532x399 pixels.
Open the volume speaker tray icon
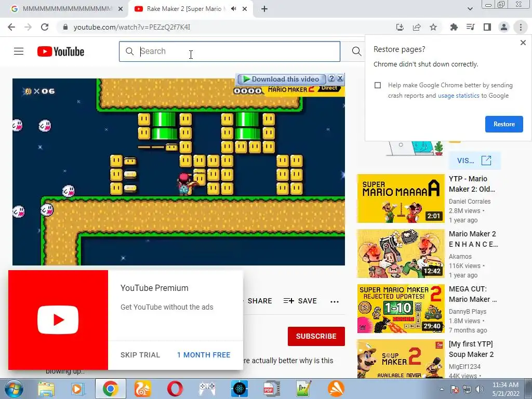479,389
